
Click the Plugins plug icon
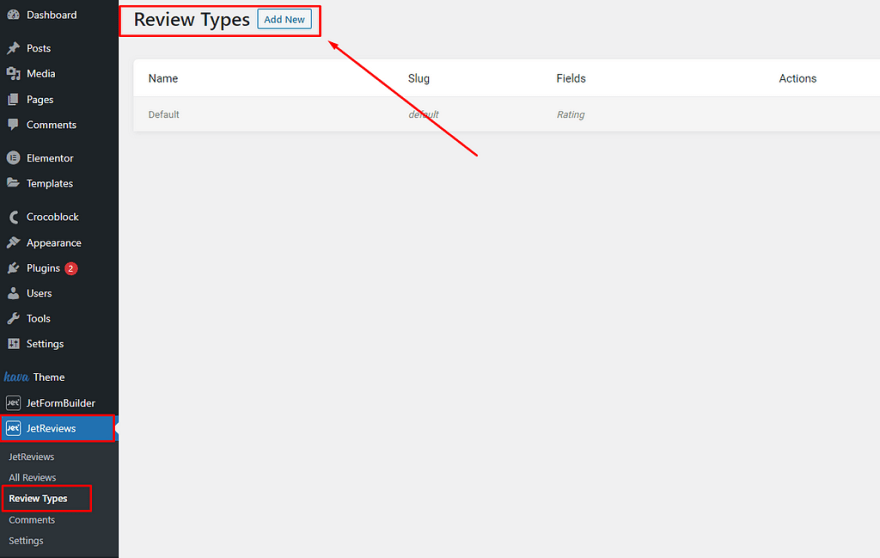[13, 268]
